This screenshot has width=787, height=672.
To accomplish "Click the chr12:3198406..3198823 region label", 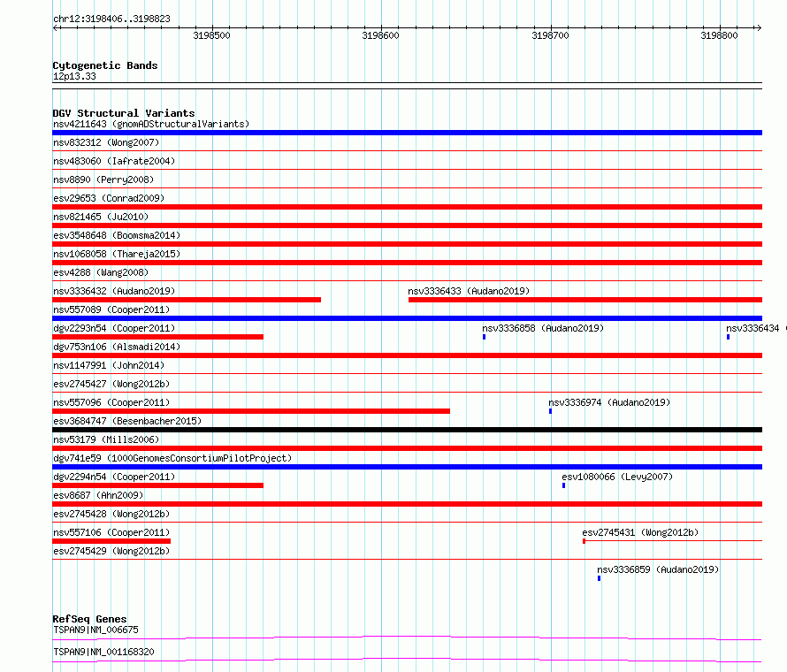I will [x=111, y=19].
